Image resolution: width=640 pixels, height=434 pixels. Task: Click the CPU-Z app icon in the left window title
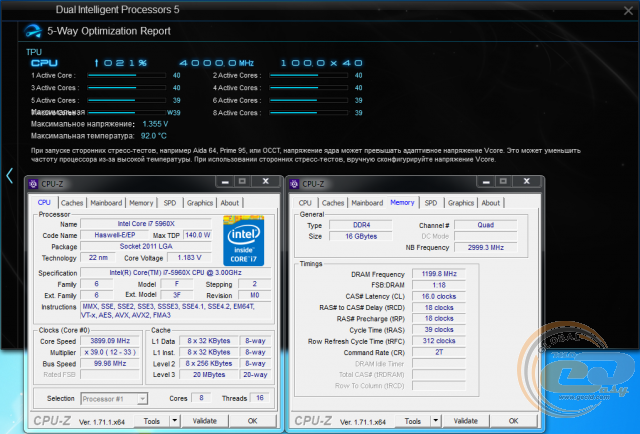33,184
